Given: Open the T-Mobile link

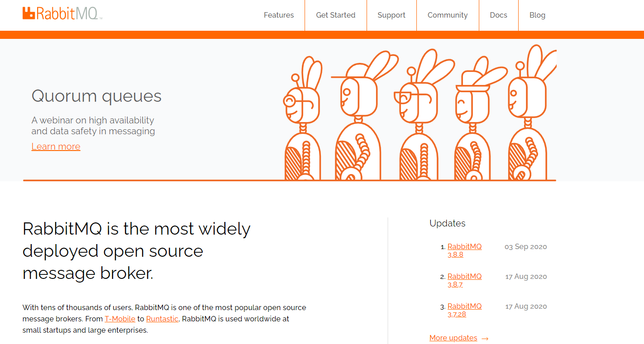Looking at the screenshot, I should 120,319.
